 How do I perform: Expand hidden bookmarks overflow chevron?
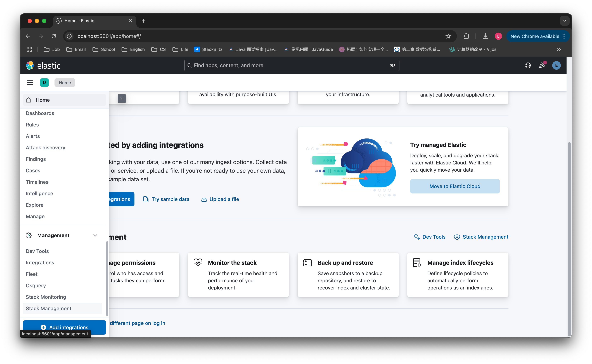(x=559, y=49)
